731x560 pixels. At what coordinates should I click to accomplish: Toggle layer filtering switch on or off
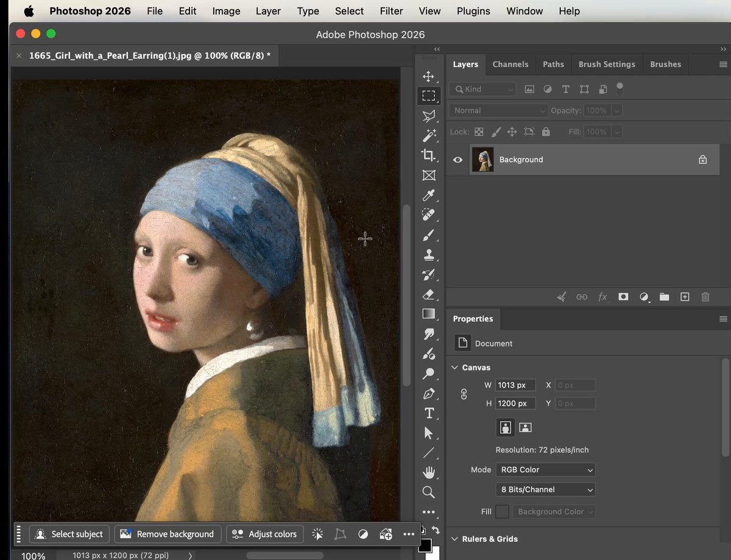620,89
